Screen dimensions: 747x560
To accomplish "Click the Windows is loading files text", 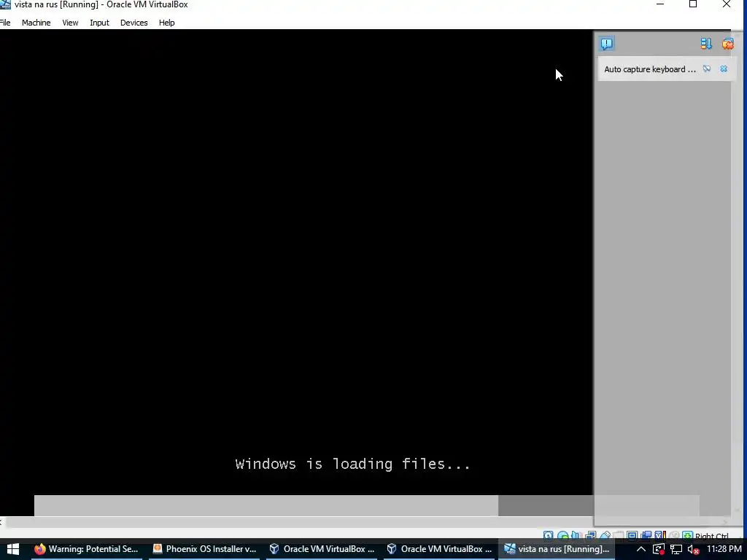I will (352, 463).
